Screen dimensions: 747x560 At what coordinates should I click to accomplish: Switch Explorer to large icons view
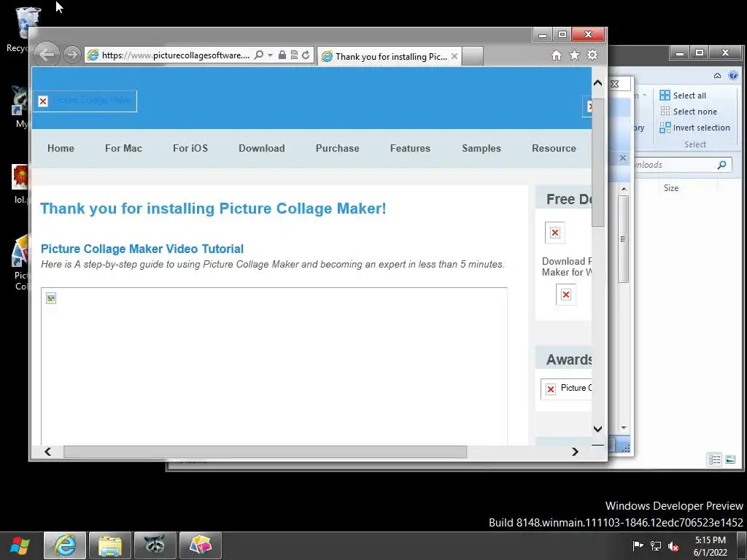pos(729,459)
